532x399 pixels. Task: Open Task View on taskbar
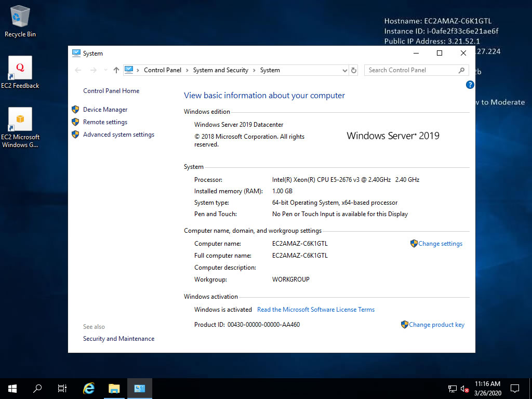(62, 389)
